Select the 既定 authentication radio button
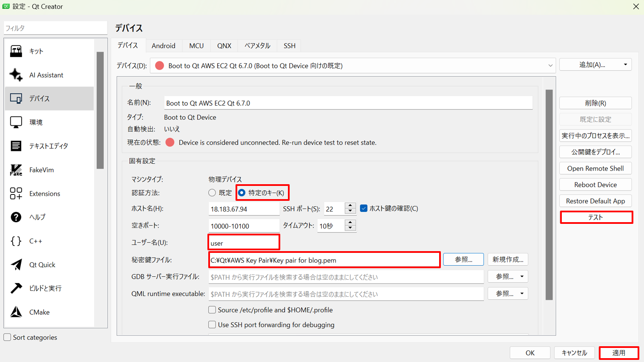Viewport: 644px width, 362px height. click(212, 193)
